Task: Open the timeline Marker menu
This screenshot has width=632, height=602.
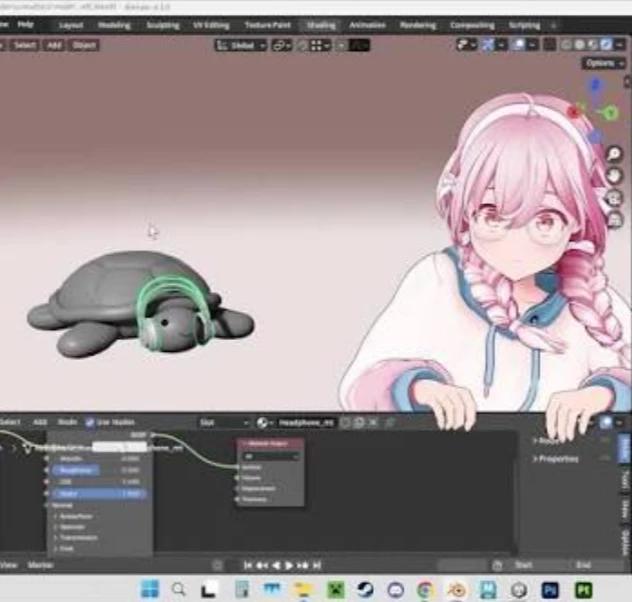Action: click(x=40, y=565)
